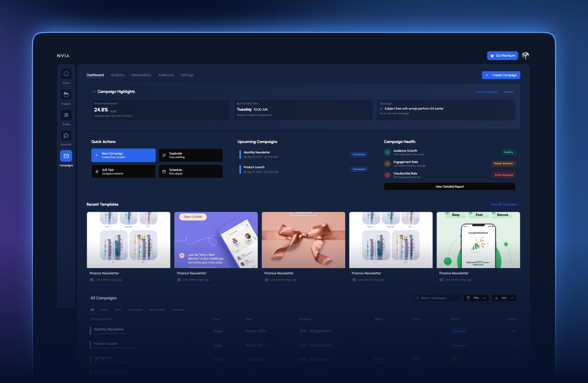Image resolution: width=588 pixels, height=383 pixels.
Task: Open actions menu for Monthly Newsletter row
Action: click(x=514, y=331)
